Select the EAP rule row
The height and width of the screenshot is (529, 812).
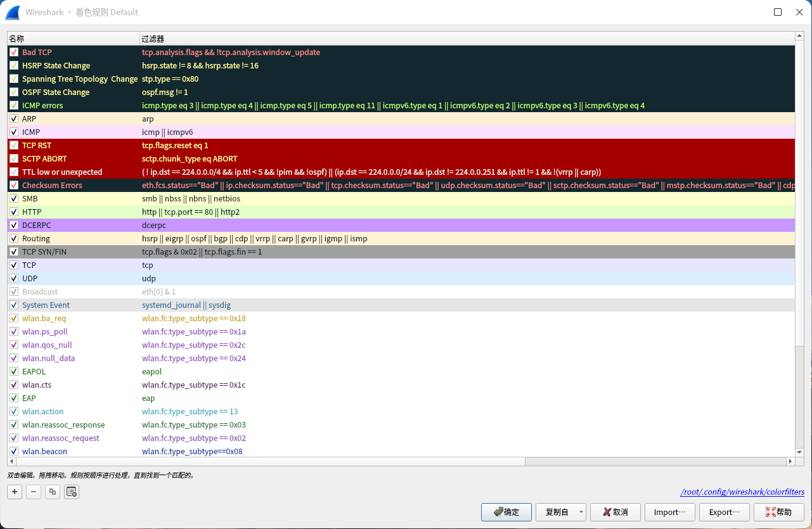(401, 398)
